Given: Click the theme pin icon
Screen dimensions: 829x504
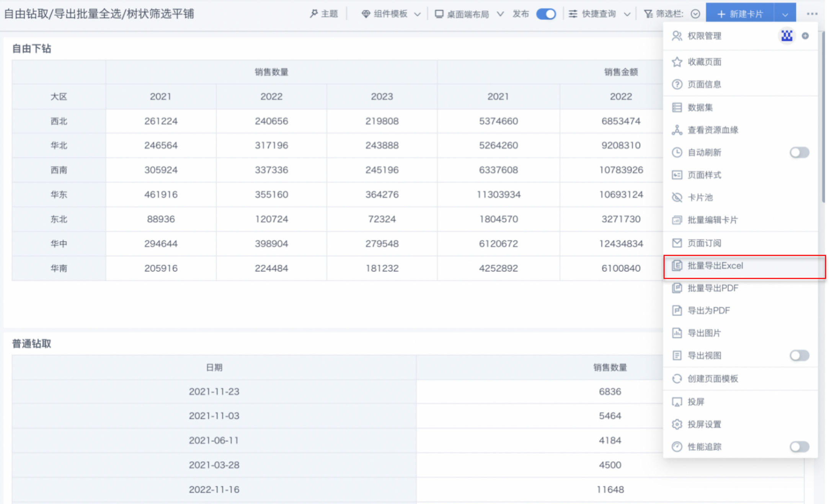Looking at the screenshot, I should tap(313, 14).
